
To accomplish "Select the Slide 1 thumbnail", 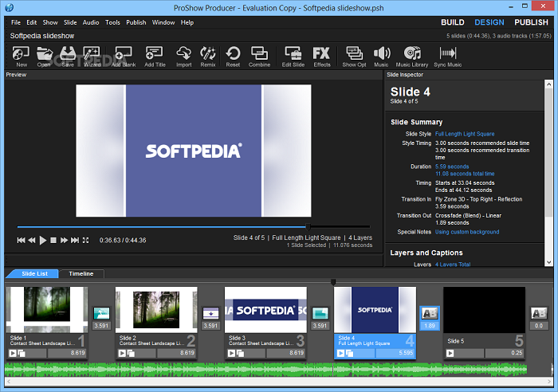I will point(47,309).
